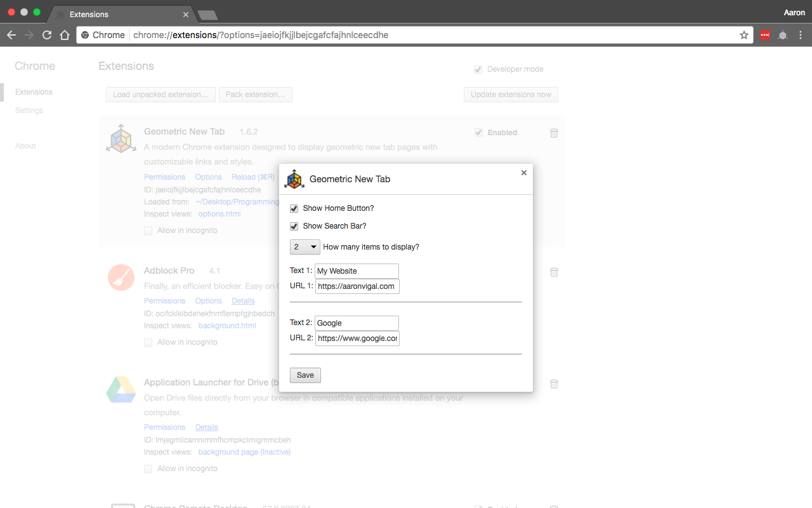812x508 pixels.
Task: Close the Geometric New Tab options dialog
Action: (524, 173)
